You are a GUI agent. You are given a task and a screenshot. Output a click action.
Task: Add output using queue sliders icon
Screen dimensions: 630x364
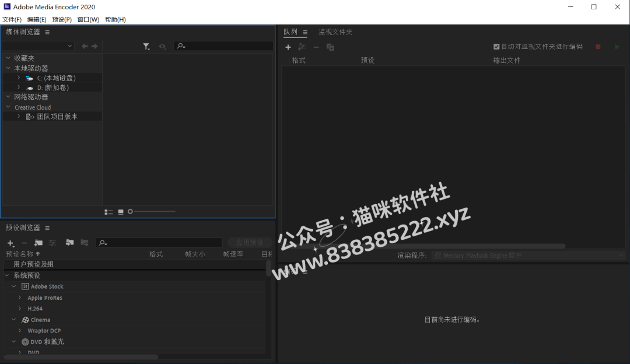(302, 47)
